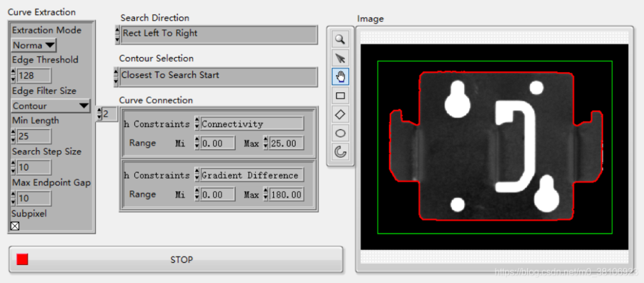The image size is (644, 283).
Task: Click the Contour Selection ring selector
Action: [x=218, y=77]
